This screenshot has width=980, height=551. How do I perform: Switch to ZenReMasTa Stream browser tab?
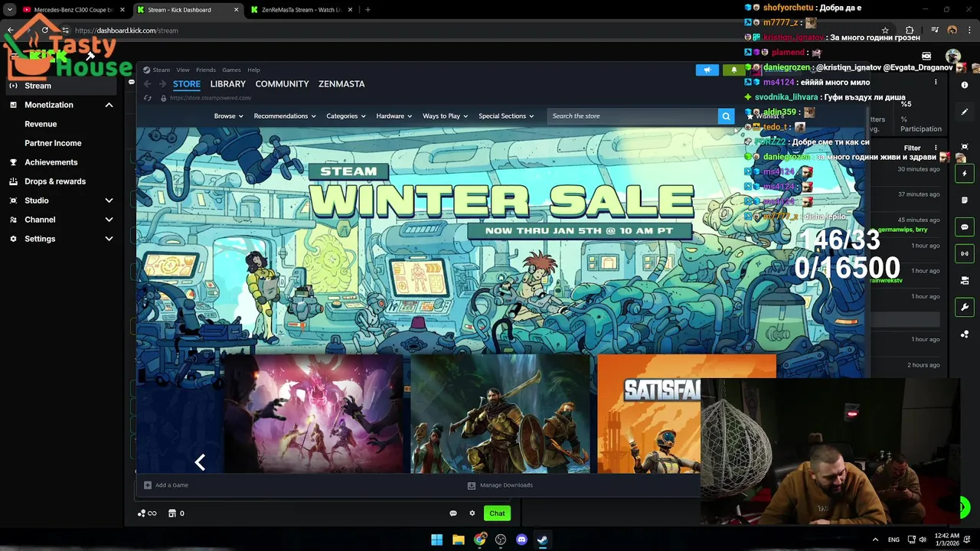301,10
